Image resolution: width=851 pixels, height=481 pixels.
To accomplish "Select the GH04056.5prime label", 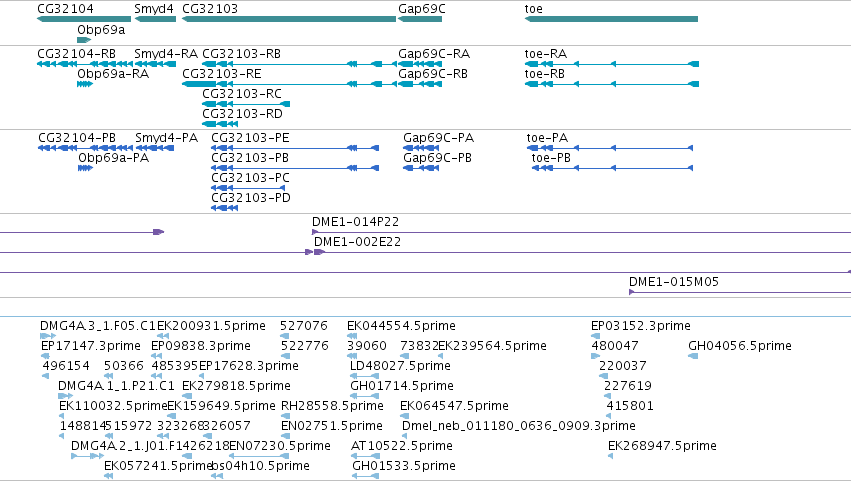I will (x=740, y=346).
